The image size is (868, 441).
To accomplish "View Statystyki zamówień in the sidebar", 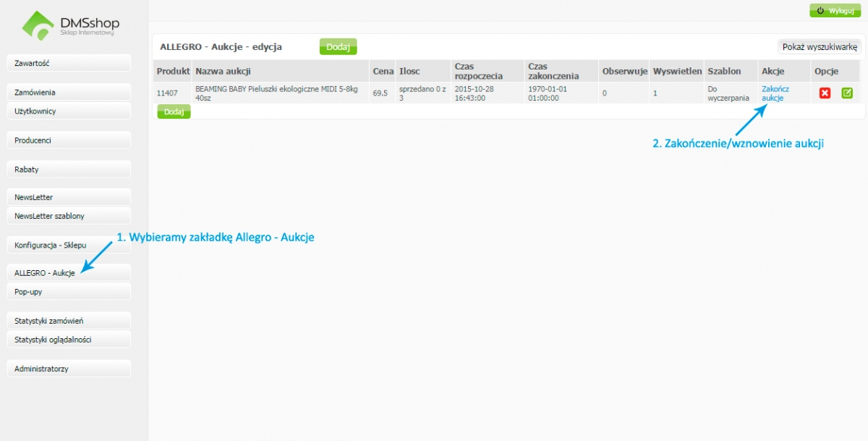I will pyautogui.click(x=69, y=321).
